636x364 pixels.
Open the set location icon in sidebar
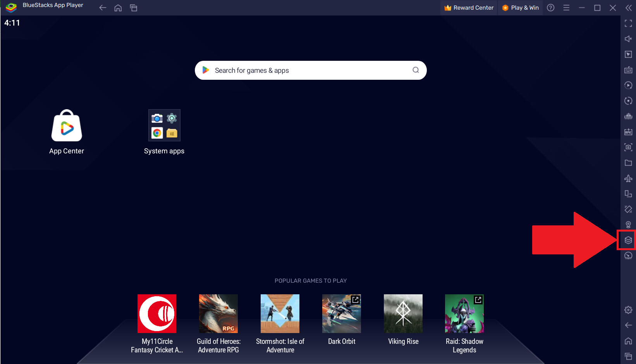point(628,225)
